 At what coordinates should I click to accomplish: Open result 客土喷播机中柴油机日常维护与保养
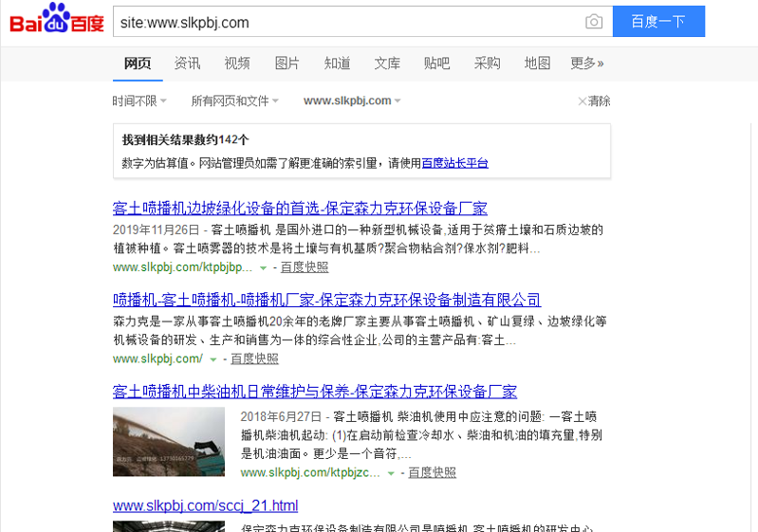(315, 392)
